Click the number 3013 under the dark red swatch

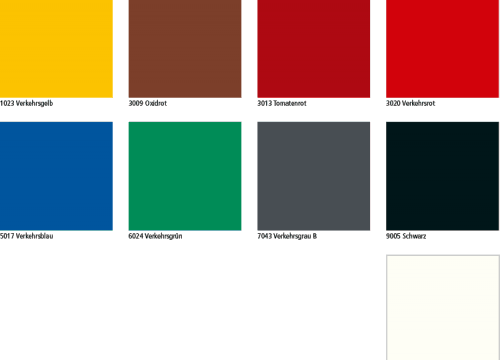pos(265,103)
